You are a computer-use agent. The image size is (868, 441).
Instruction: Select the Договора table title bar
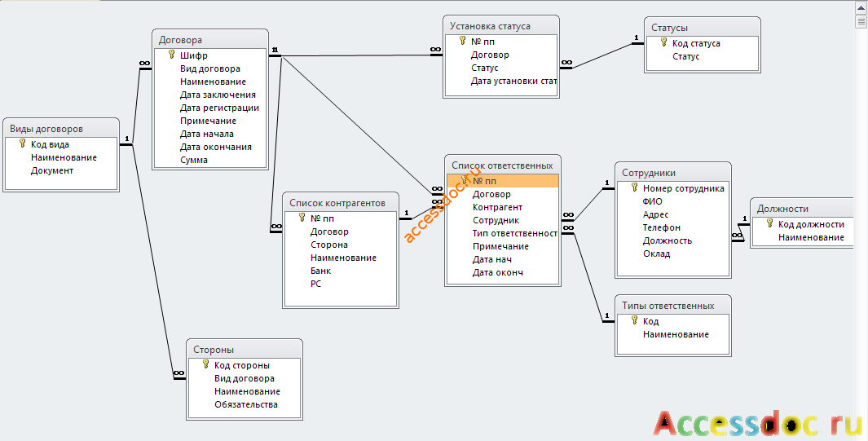click(210, 40)
